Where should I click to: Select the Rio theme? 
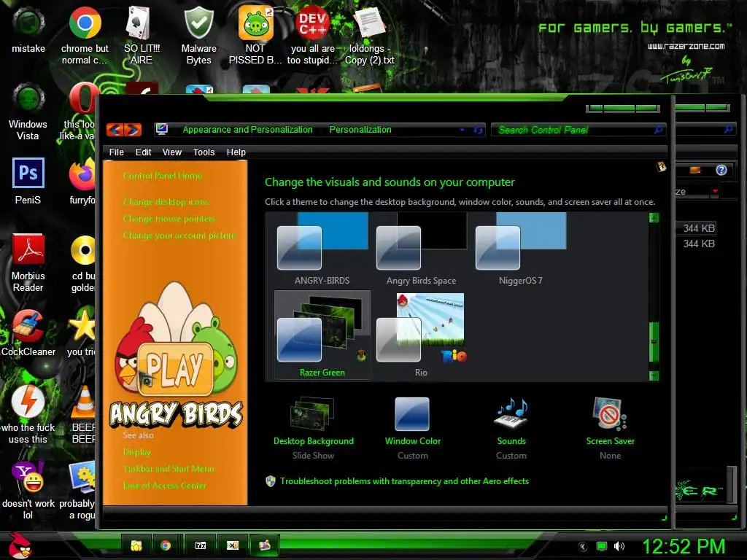421,335
